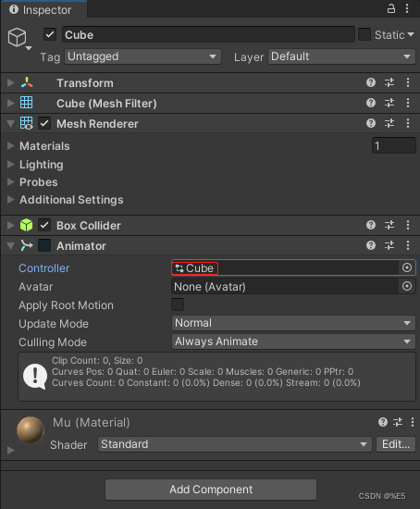
Task: Open Box Collider presets
Action: pos(389,225)
